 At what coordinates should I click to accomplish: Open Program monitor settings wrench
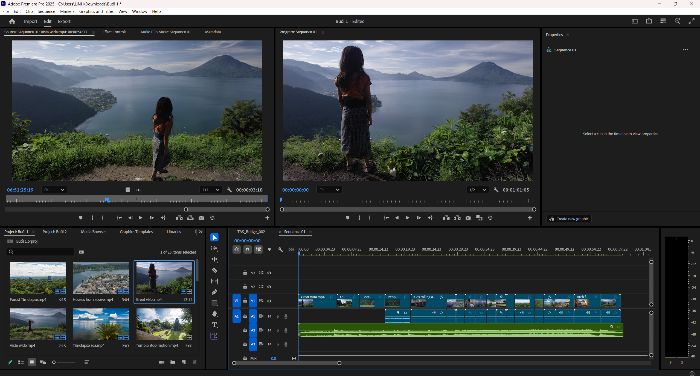[x=496, y=190]
